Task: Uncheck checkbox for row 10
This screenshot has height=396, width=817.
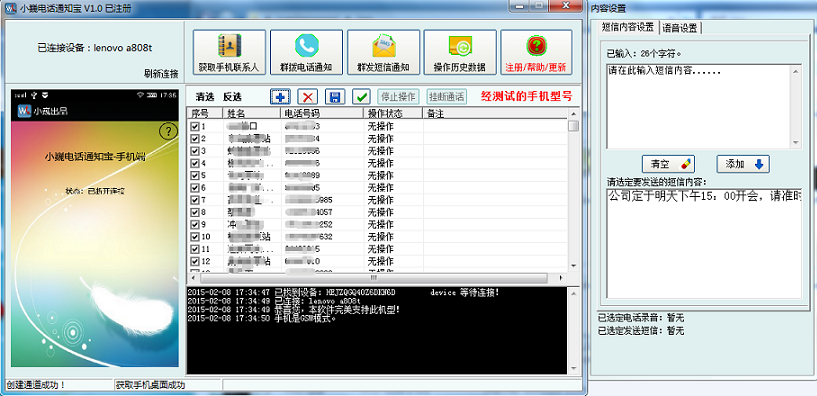Action: (x=195, y=237)
